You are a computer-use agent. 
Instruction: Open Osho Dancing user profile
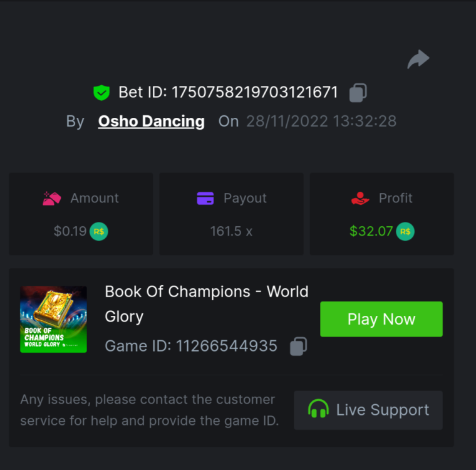point(152,121)
